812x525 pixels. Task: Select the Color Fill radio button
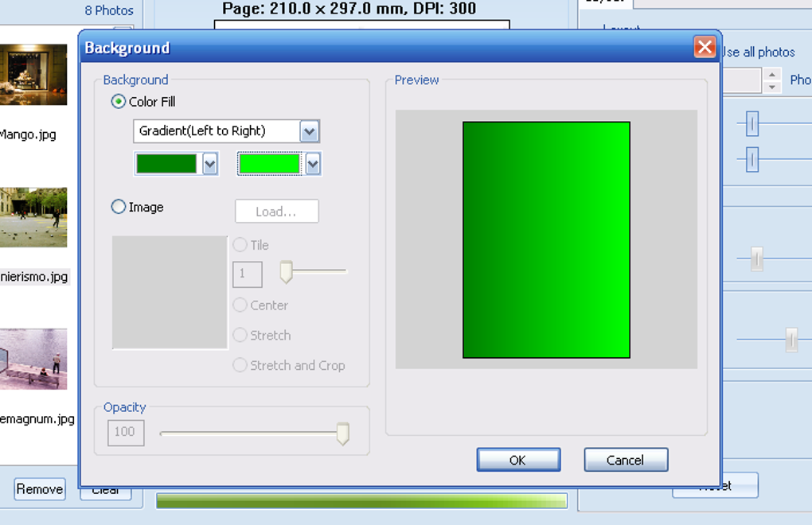[118, 101]
